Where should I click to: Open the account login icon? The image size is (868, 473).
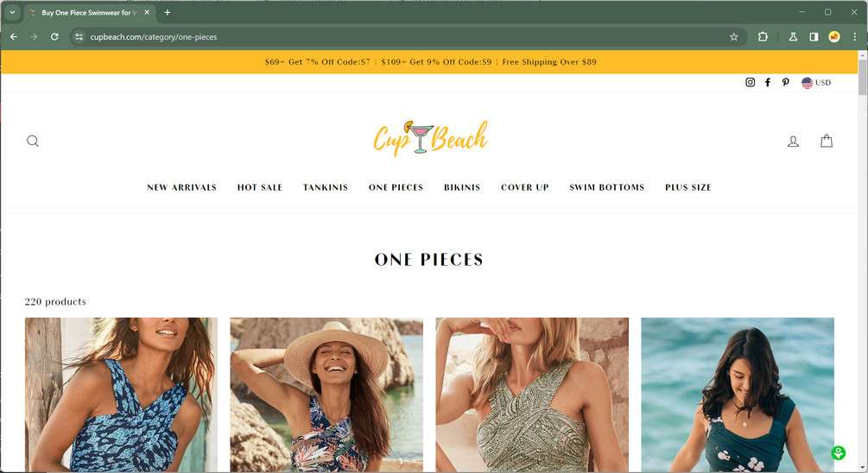coord(793,141)
